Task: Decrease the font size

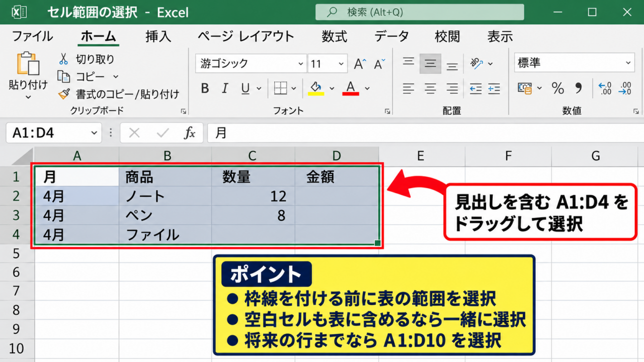Action: (379, 64)
